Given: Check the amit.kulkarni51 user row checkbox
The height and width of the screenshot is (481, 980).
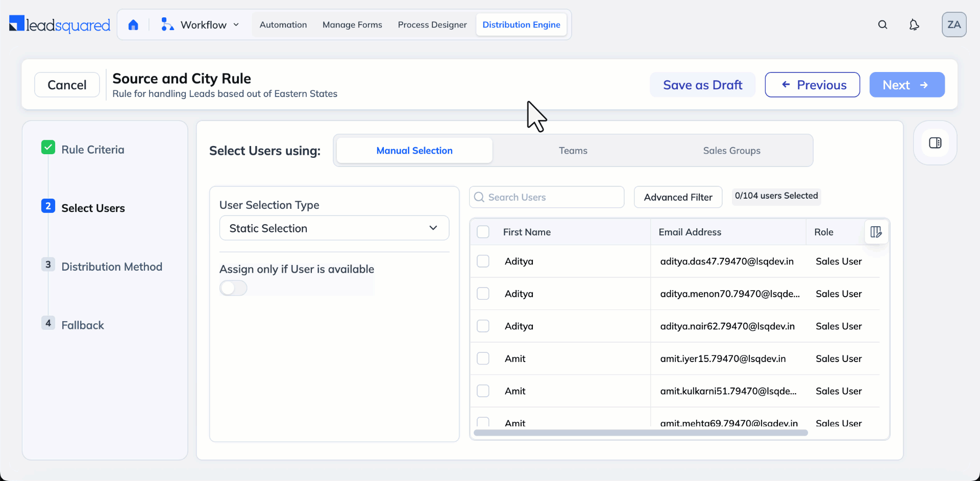Looking at the screenshot, I should (483, 391).
